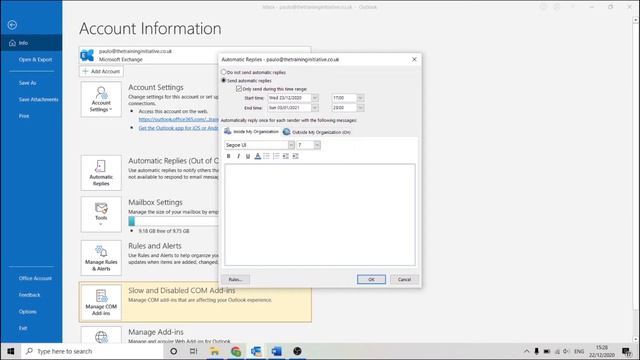Toggle bold formatting in reply editor
The image size is (640, 360).
tap(229, 156)
